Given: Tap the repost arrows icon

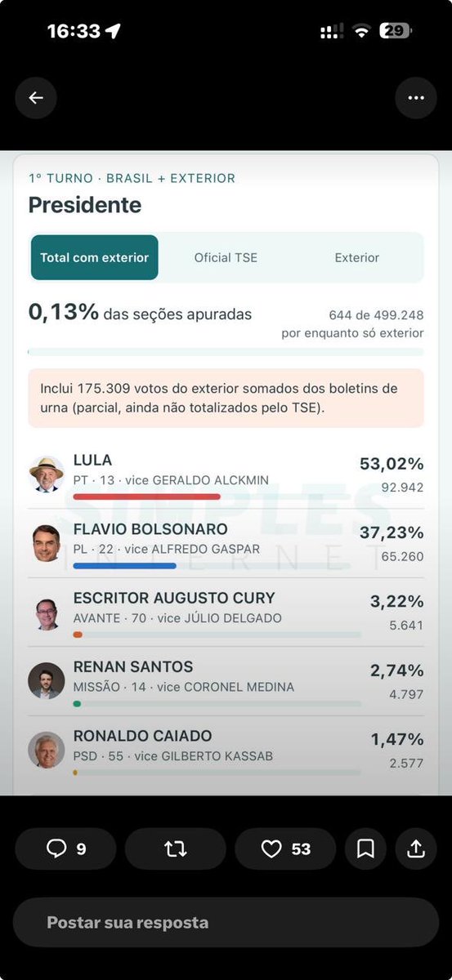Looking at the screenshot, I should pyautogui.click(x=176, y=849).
